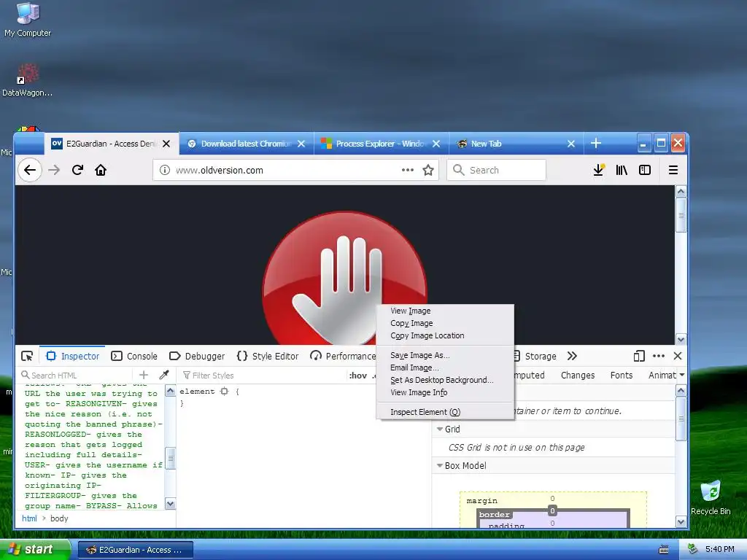
Task: Close the E2Guardian tab
Action: pos(166,144)
